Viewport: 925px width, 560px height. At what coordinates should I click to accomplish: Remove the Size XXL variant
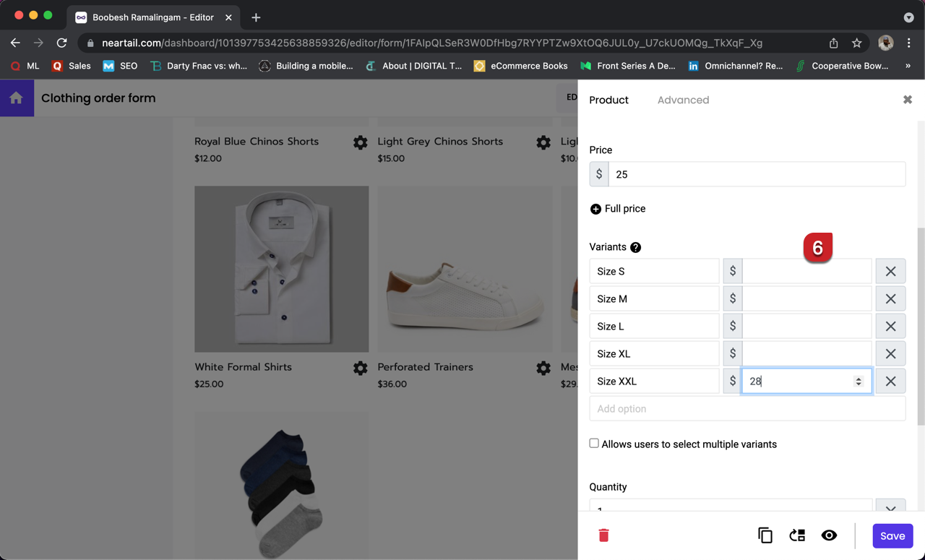(890, 382)
